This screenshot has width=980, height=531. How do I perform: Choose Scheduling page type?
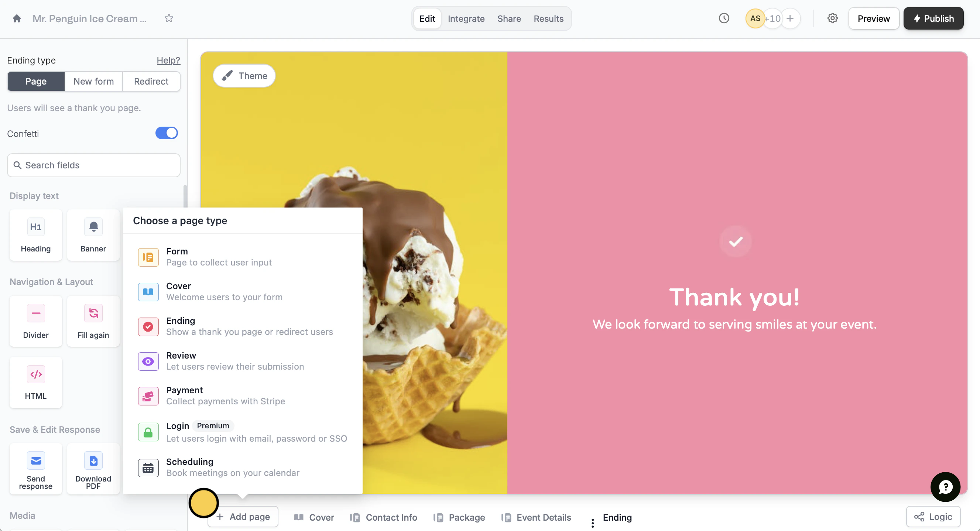click(243, 467)
